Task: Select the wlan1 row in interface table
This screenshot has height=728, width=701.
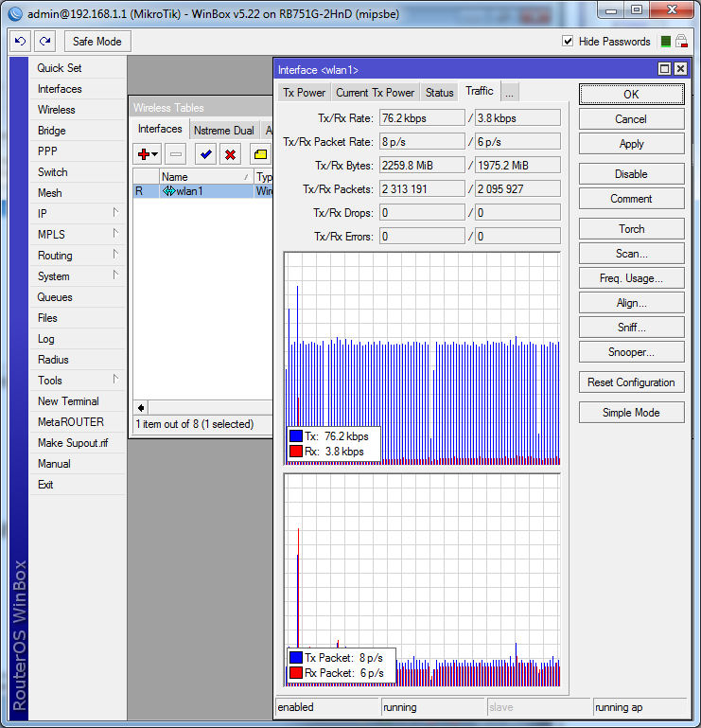Action: click(202, 191)
